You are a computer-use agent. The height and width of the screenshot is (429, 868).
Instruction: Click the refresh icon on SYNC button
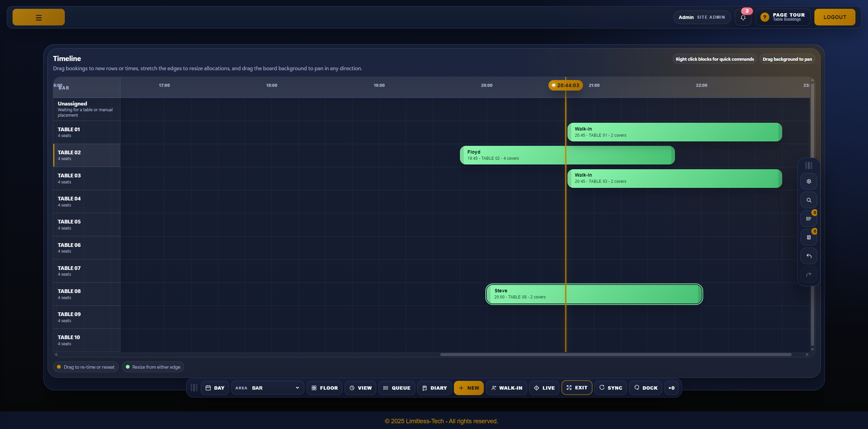point(602,387)
